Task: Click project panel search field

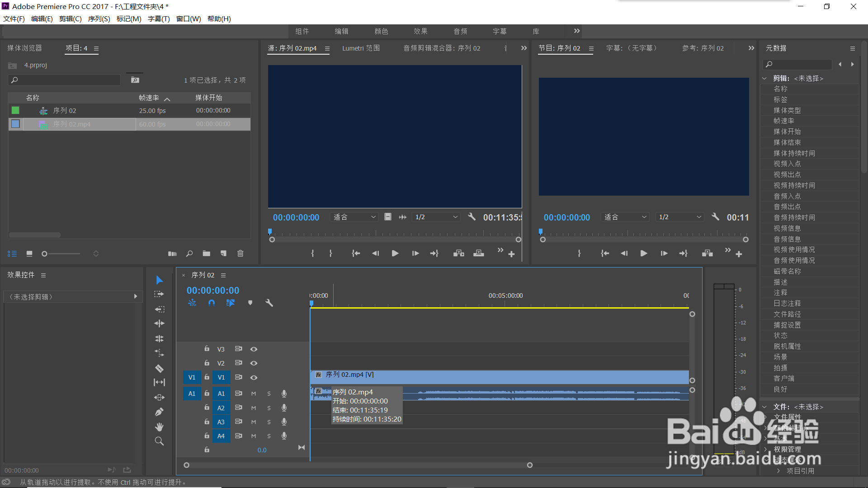Action: 64,80
